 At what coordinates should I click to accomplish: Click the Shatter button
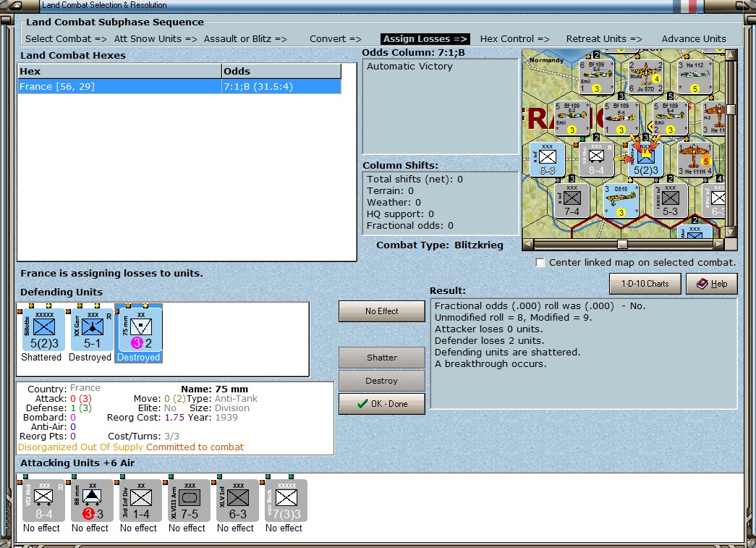click(382, 358)
